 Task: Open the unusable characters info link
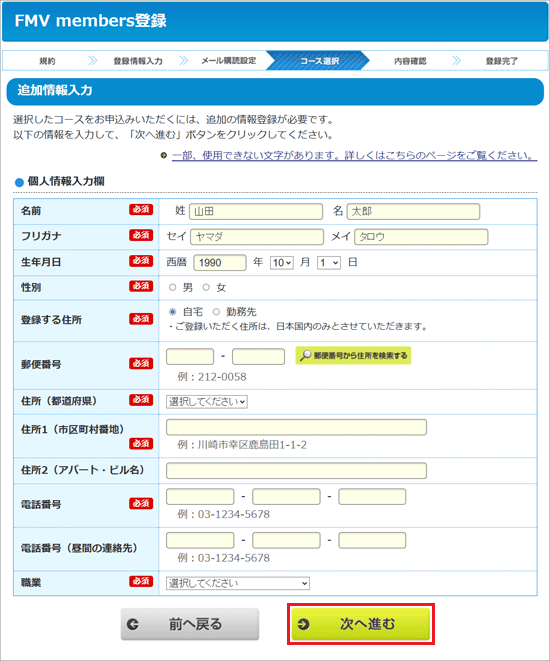354,156
